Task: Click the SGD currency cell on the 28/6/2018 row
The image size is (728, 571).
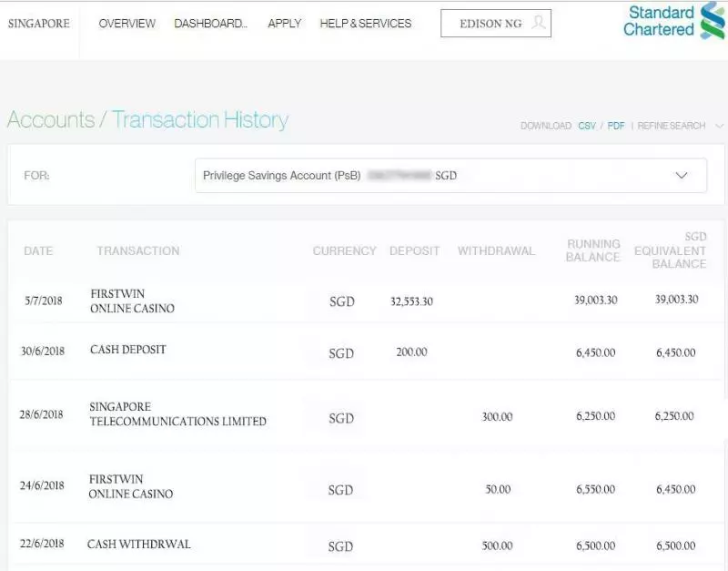Action: [341, 419]
